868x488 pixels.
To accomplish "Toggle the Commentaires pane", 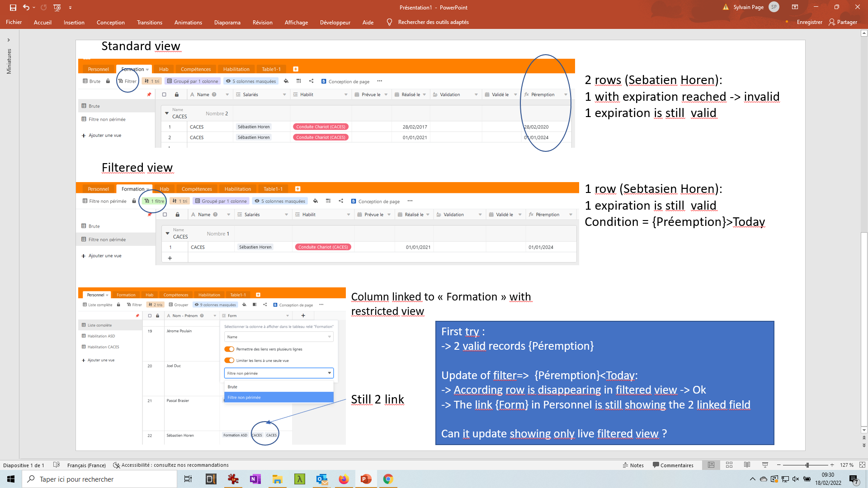I will point(673,465).
